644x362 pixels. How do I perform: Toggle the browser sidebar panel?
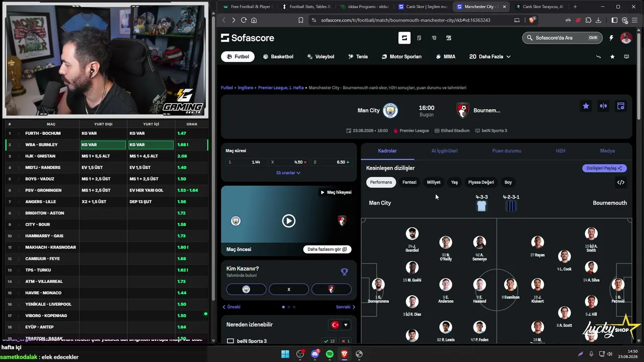[x=614, y=20]
